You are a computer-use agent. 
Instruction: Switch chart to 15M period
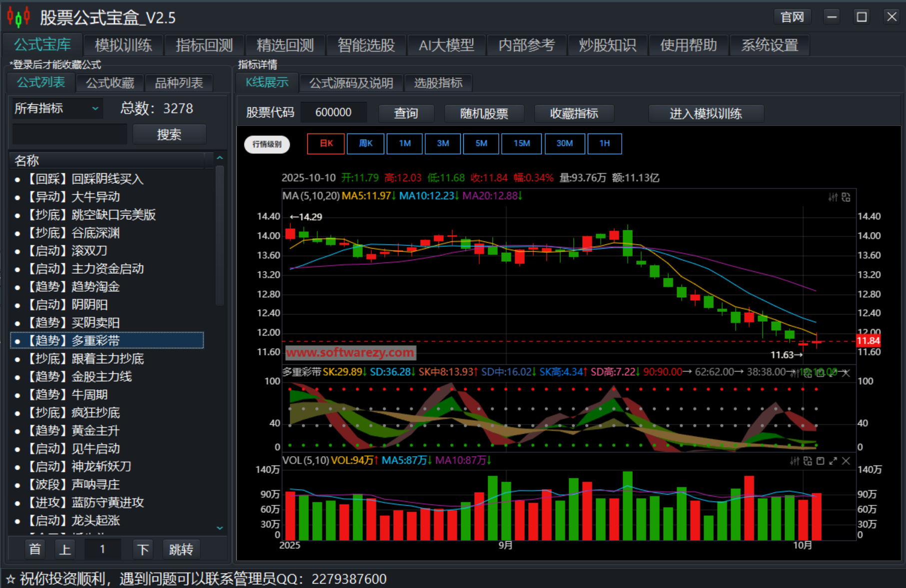(521, 144)
